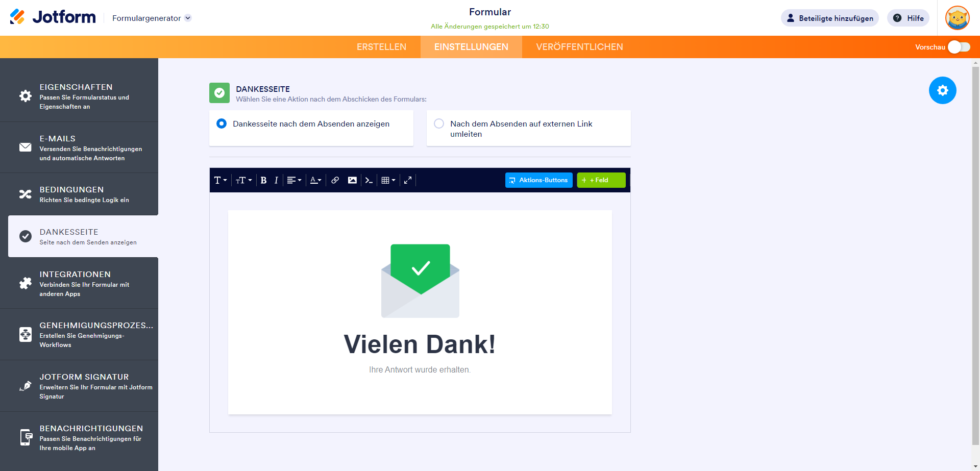Switch to the VERÖFFENTLICHEN tab

(579, 47)
